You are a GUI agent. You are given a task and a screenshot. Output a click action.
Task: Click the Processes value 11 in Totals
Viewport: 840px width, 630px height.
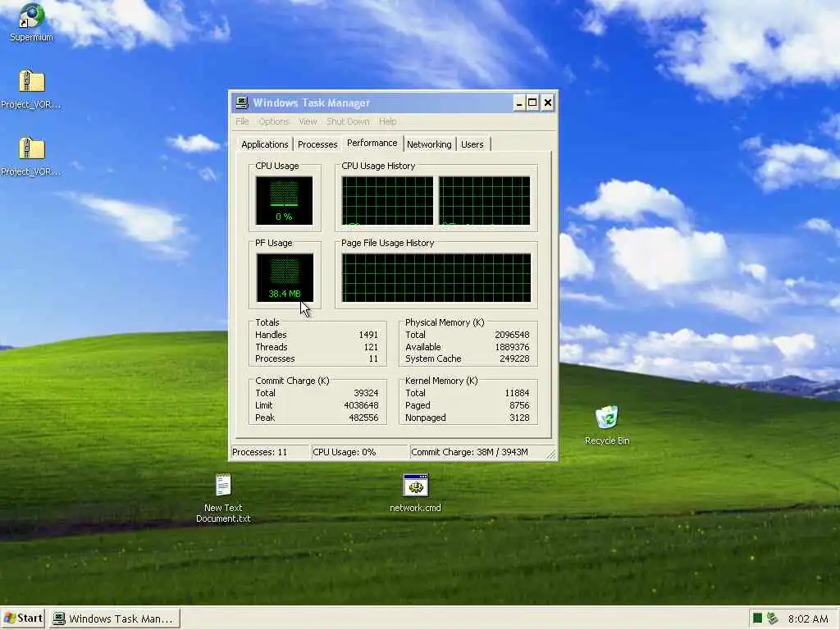tap(373, 359)
